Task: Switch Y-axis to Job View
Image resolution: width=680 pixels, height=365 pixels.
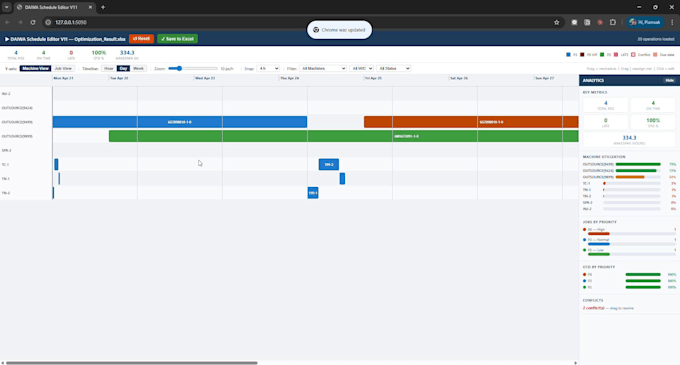Action: click(x=63, y=68)
